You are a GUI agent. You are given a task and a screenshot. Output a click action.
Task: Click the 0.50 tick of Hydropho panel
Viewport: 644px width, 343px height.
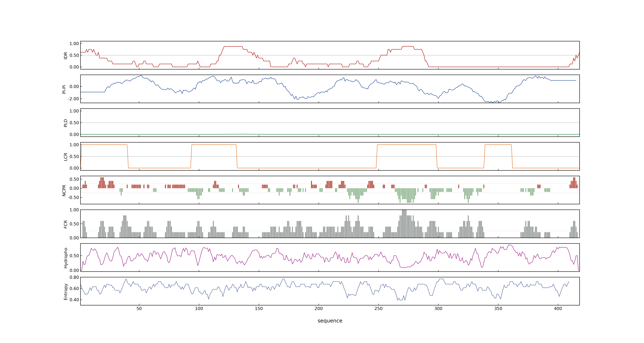point(74,256)
